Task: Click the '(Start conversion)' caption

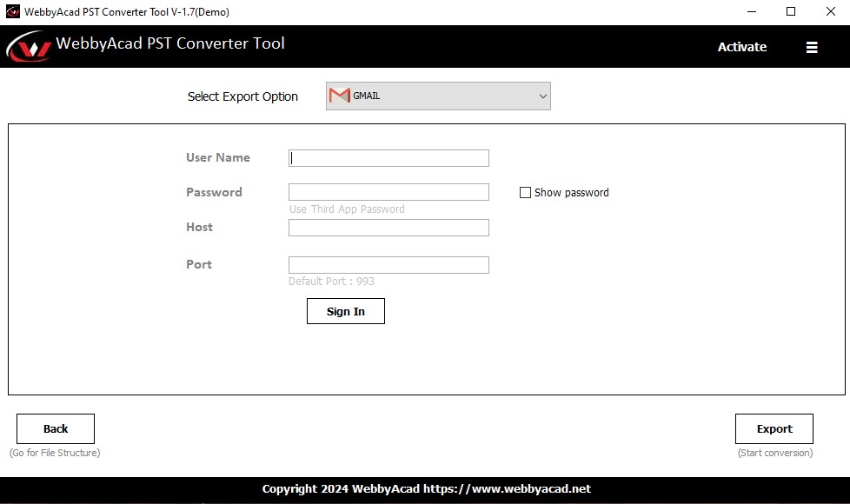Action: (775, 453)
